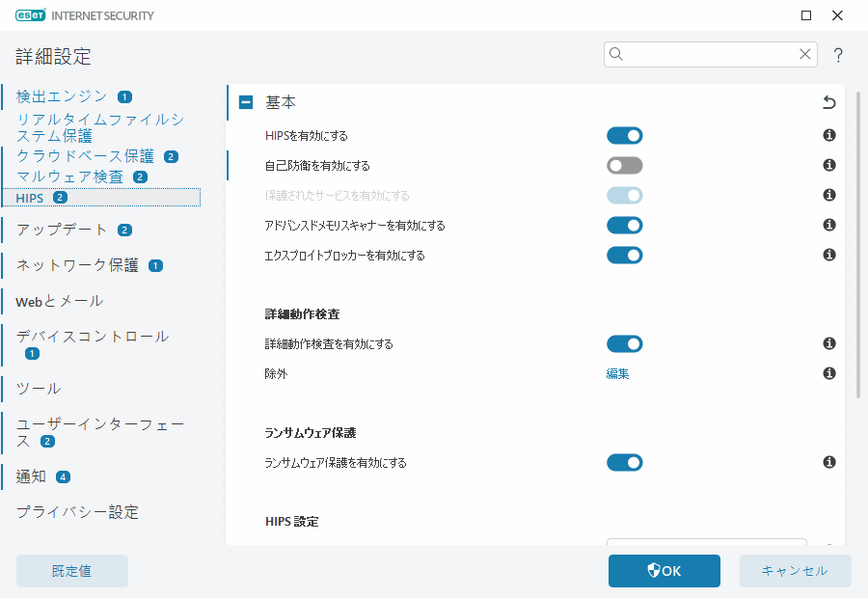Disable the HIPSを有効にする toggle
The width and height of the screenshot is (868, 598).
coord(624,136)
